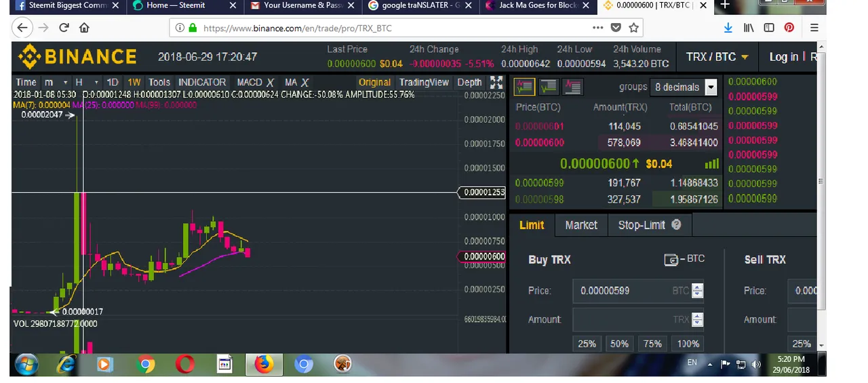Toggle the Firefox sidebar icon
This screenshot has height=383, width=868.
pos(769,28)
